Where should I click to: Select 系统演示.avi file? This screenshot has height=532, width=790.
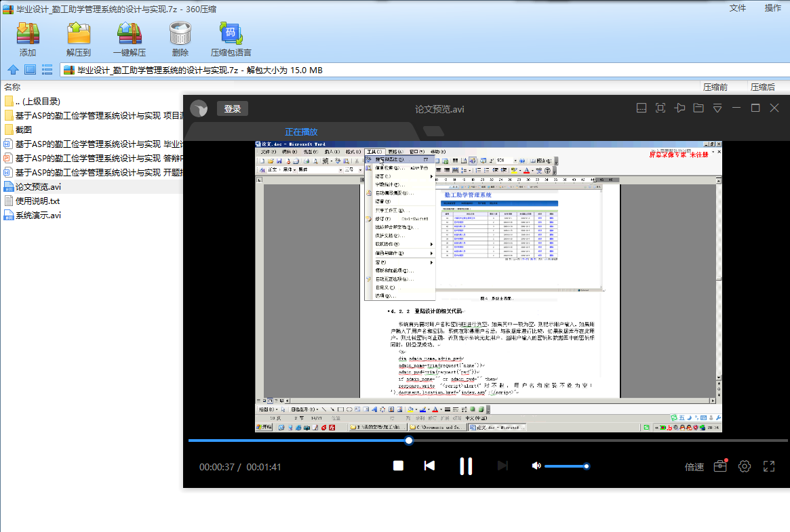(x=33, y=216)
